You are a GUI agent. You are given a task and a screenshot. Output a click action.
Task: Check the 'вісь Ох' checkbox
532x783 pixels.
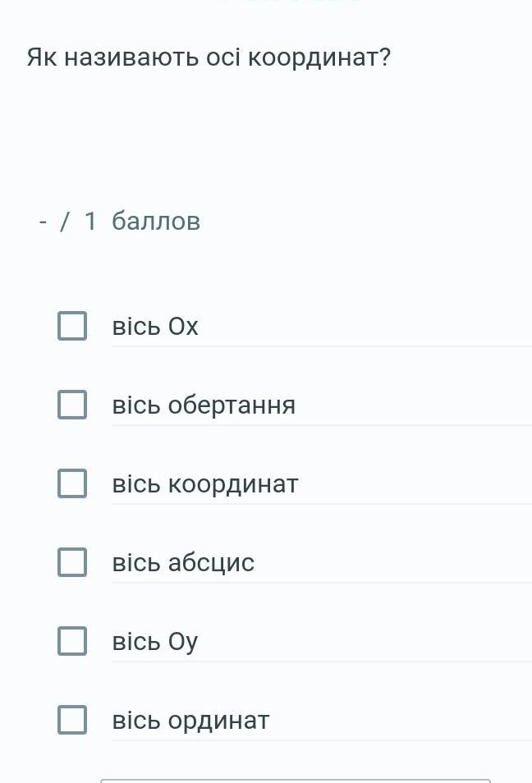72,326
